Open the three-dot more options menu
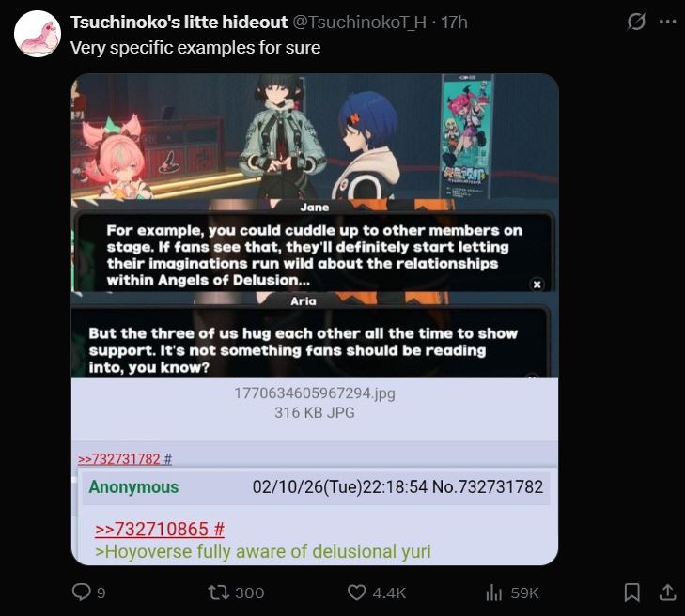685x616 pixels. pyautogui.click(x=667, y=22)
